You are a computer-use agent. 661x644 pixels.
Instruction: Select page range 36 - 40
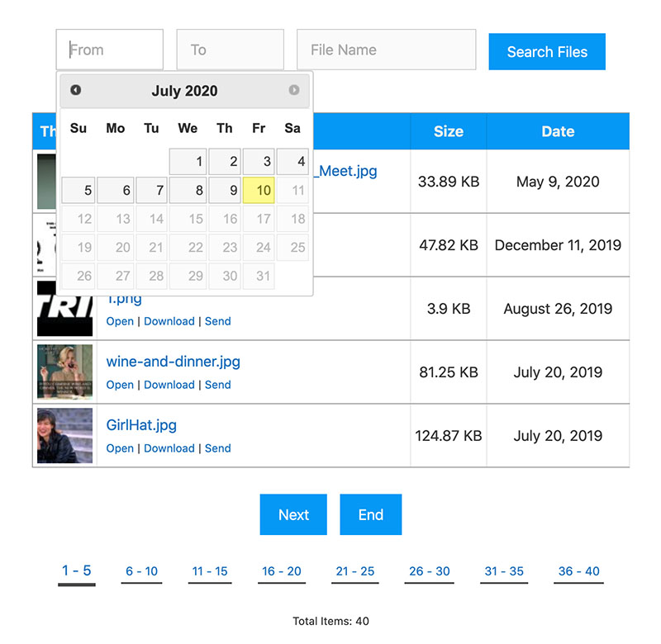579,571
